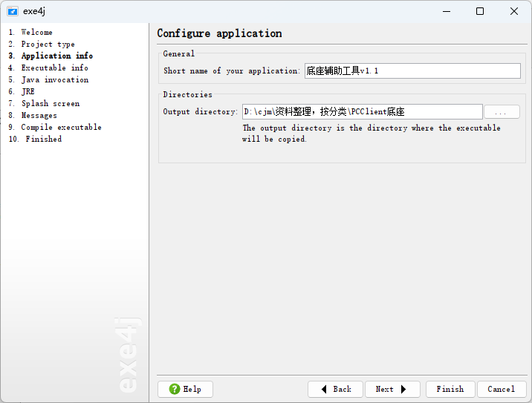The height and width of the screenshot is (403, 532).
Task: Go to step 1 Welcome
Action: click(x=30, y=32)
